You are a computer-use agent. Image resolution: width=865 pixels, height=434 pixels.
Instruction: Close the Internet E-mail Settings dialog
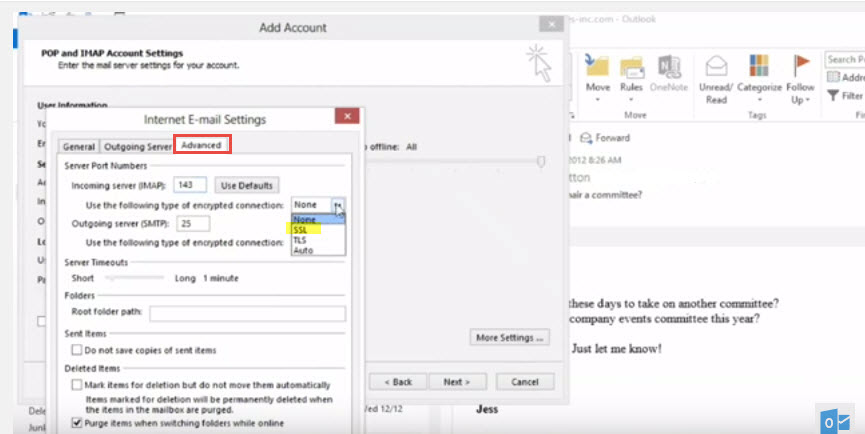click(347, 116)
